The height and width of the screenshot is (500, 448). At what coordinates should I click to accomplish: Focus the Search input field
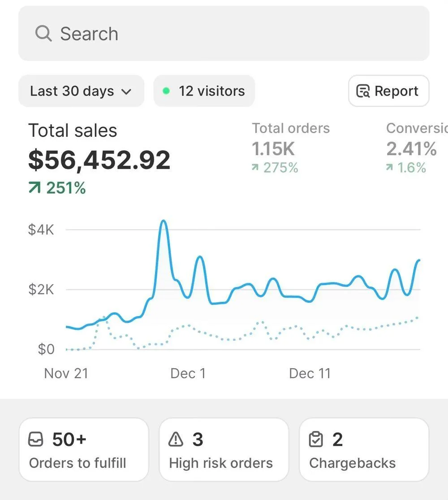pyautogui.click(x=224, y=34)
